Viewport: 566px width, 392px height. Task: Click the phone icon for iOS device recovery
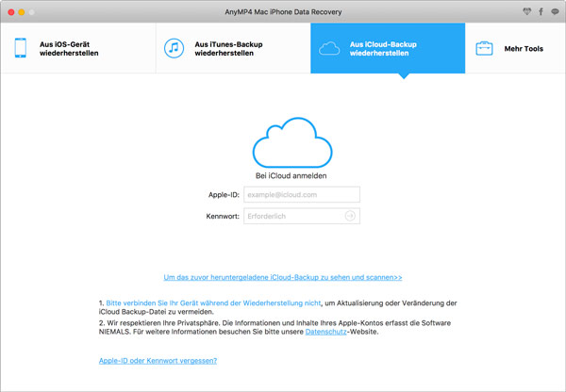tap(20, 49)
